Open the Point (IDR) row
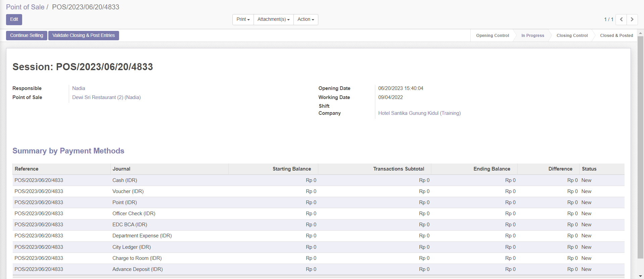This screenshot has width=644, height=279. (x=318, y=202)
